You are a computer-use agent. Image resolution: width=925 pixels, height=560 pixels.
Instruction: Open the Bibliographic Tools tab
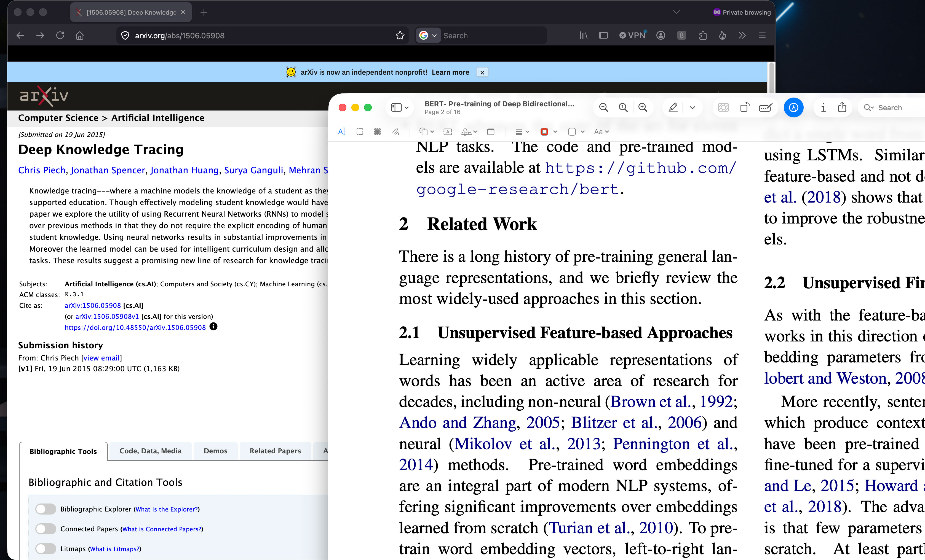[x=63, y=451]
